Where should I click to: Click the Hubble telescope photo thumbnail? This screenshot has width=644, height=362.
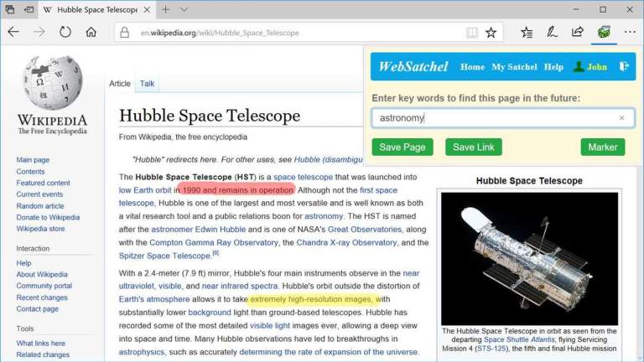[529, 259]
